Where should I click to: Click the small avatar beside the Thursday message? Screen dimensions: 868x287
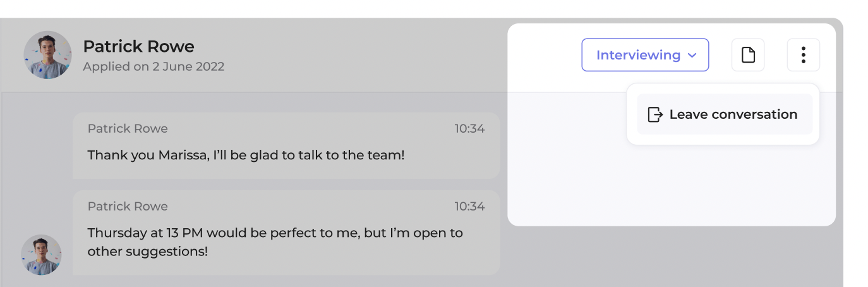[x=41, y=255]
